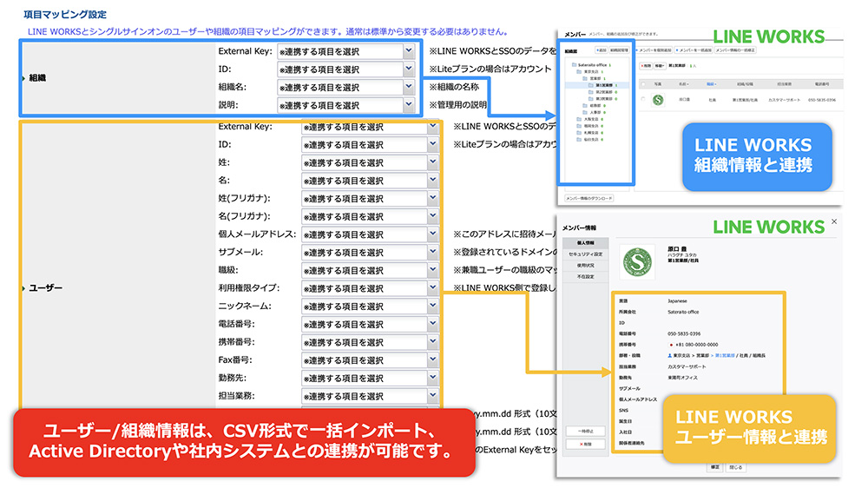This screenshot has width=868, height=488.
Task: Click the 削除 button above the member table
Action: click(646, 66)
